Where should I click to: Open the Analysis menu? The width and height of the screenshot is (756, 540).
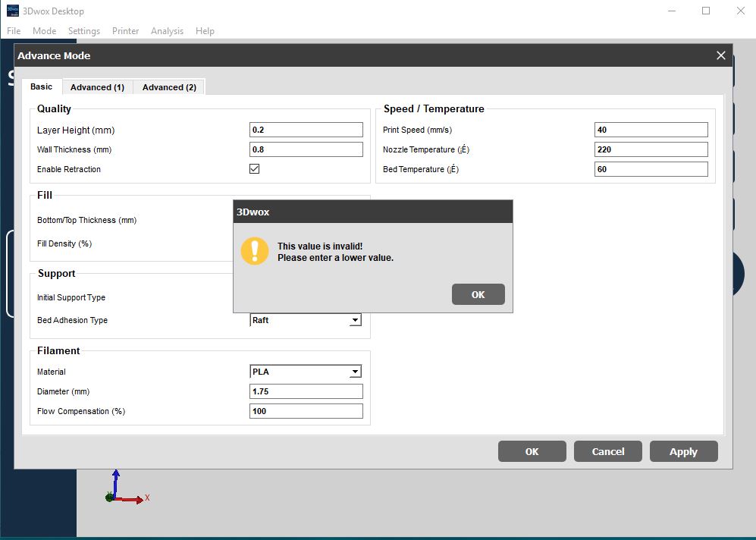[167, 31]
